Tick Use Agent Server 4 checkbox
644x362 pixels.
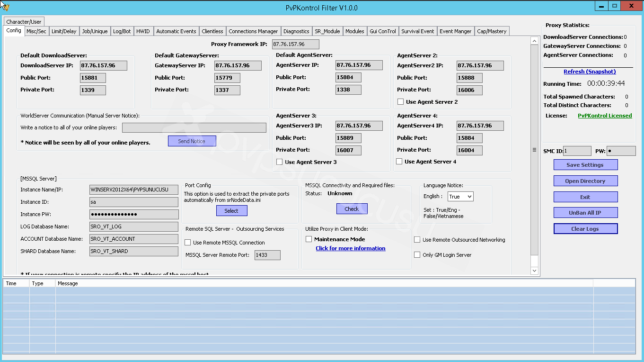[x=399, y=162]
